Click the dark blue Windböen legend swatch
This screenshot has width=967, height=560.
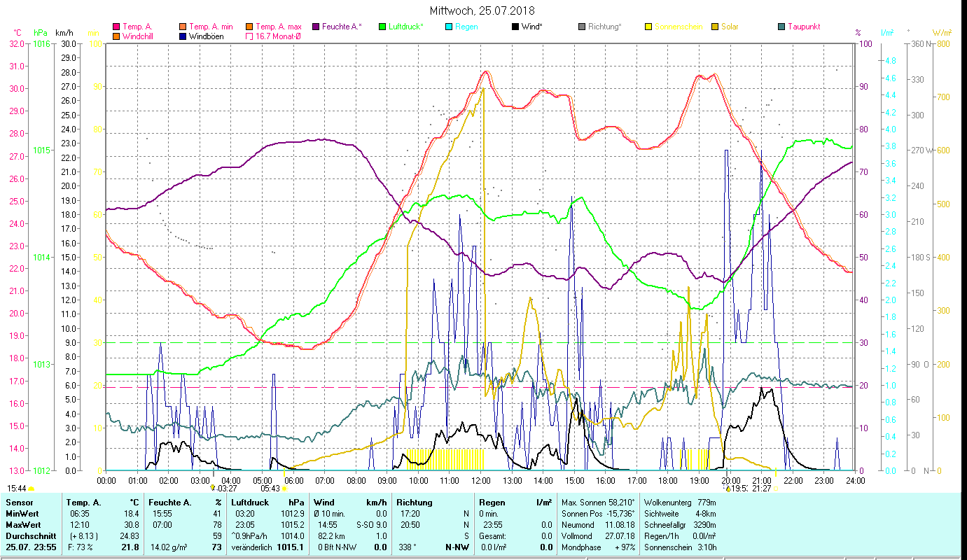pyautogui.click(x=182, y=36)
